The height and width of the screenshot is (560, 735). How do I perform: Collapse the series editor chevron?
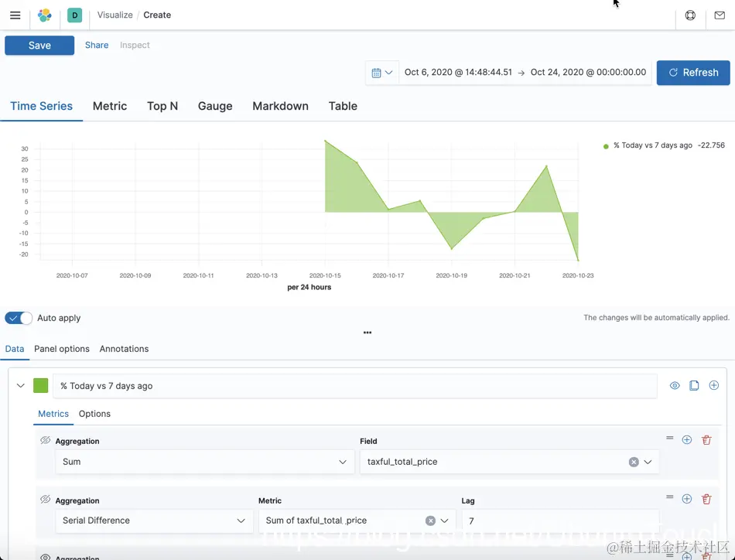point(20,386)
